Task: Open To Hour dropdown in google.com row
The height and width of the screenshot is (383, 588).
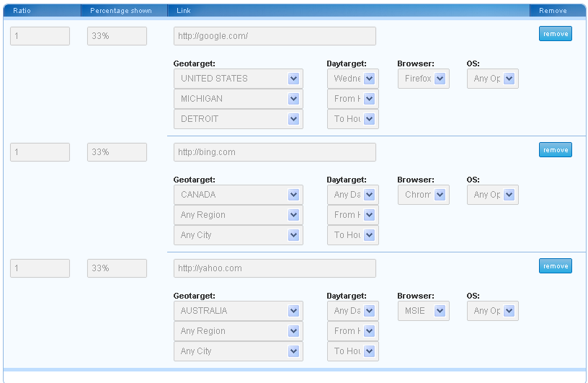Action: pos(353,119)
